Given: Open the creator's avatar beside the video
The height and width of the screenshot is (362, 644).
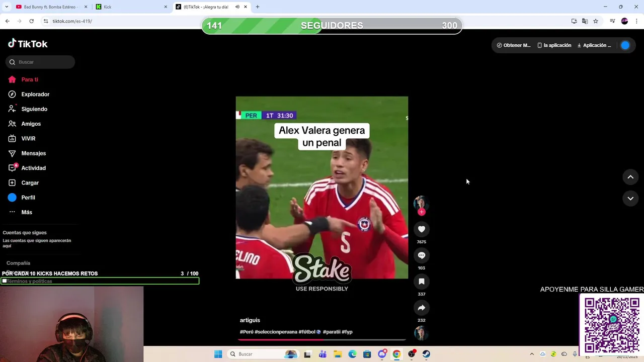Looking at the screenshot, I should (421, 203).
